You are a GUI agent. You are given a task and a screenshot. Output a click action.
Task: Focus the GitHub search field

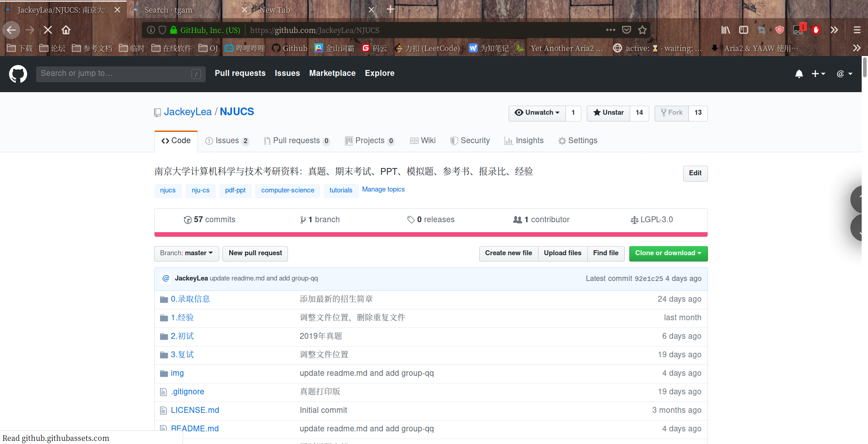(121, 74)
